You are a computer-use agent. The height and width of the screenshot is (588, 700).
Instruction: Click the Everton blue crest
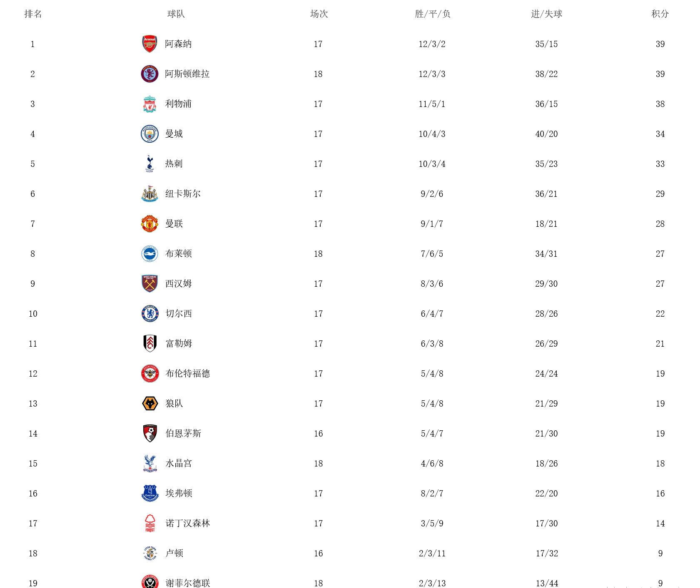150,493
